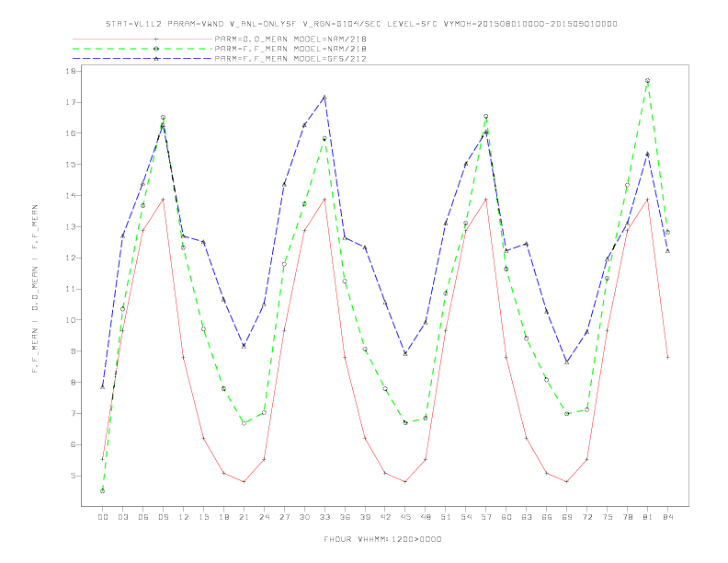Select legend entry PARM=F.F_MEAN MODEL=NAM/218

tap(290, 49)
